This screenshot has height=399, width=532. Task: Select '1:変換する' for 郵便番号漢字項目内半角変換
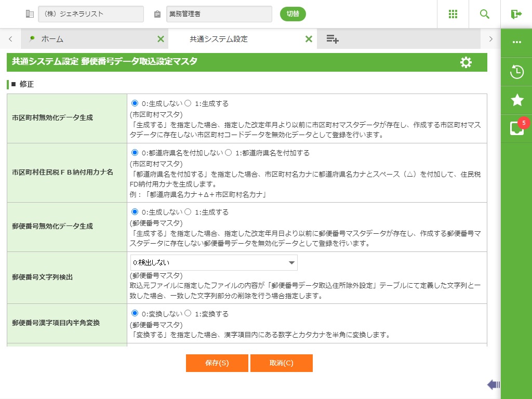coord(188,314)
